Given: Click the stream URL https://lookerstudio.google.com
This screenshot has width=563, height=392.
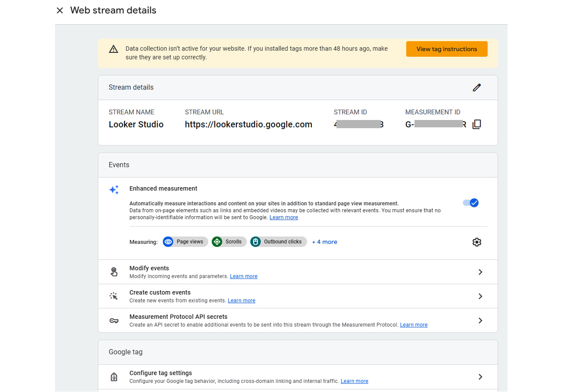Looking at the screenshot, I should 249,124.
